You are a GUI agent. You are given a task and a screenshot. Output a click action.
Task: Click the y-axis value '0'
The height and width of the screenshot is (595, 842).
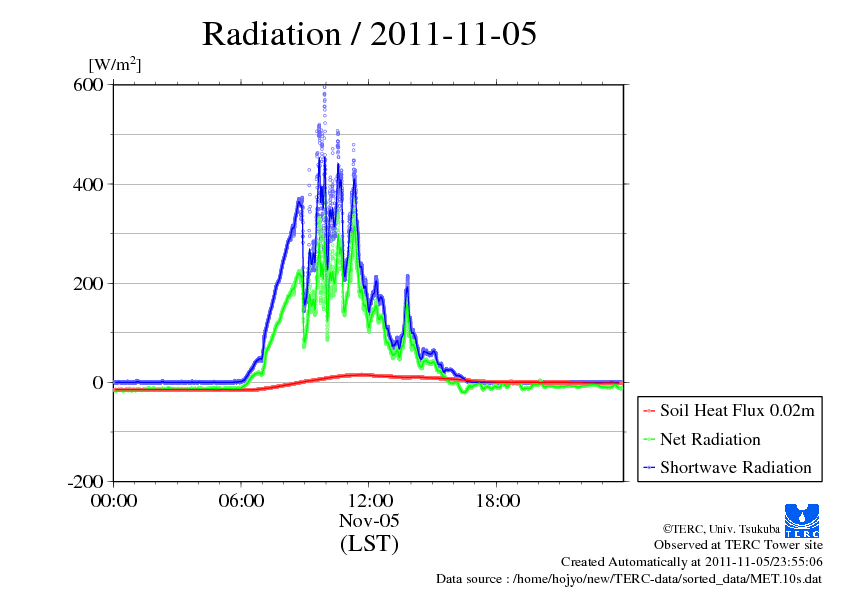pos(98,383)
